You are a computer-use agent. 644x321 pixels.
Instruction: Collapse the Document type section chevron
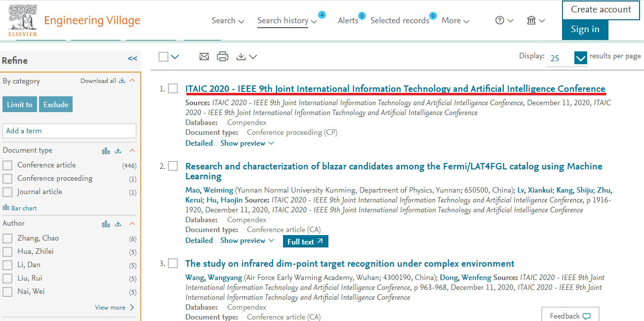pos(132,151)
